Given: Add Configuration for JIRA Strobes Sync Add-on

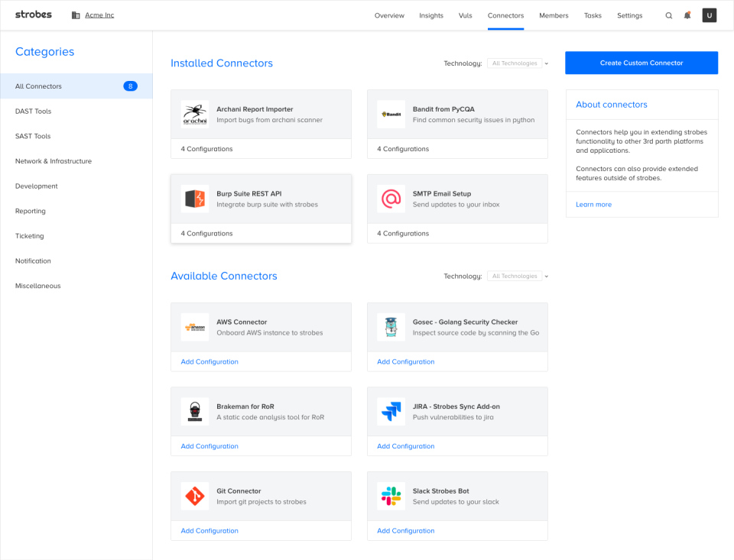Looking at the screenshot, I should pos(406,446).
